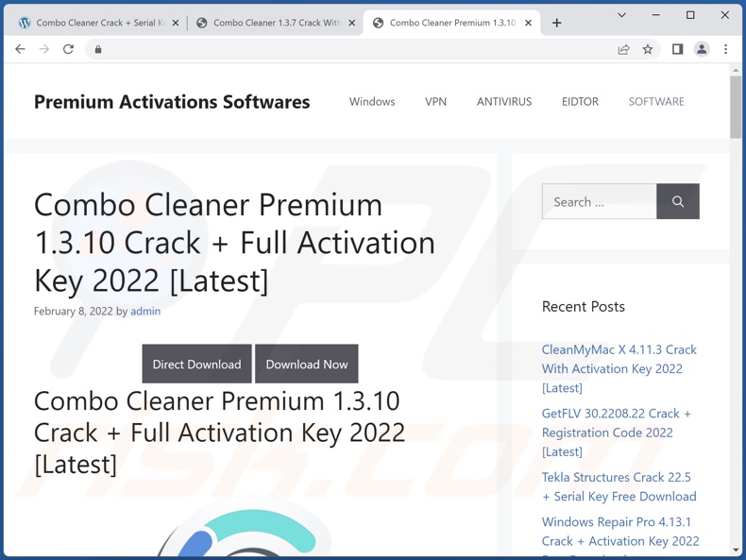Open a new browser tab
Image resolution: width=746 pixels, height=560 pixels.
557,23
